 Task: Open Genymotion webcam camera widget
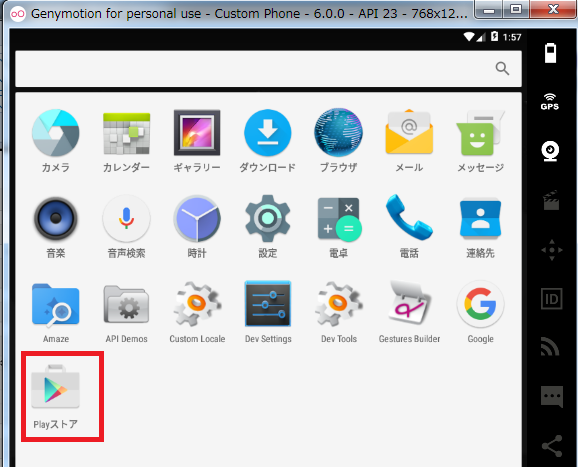click(550, 151)
